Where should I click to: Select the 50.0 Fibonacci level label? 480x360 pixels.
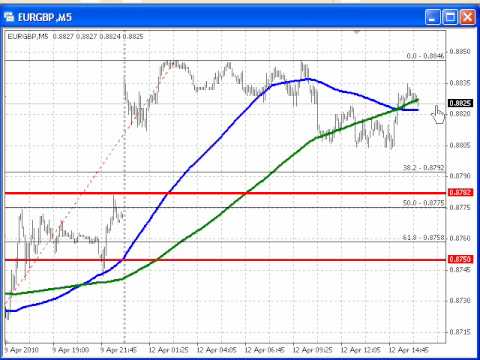(423, 203)
